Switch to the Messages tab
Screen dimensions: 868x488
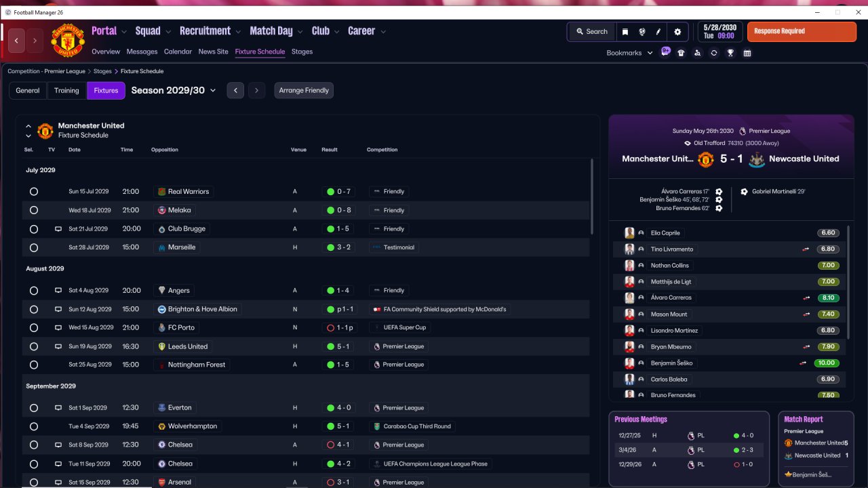[142, 52]
